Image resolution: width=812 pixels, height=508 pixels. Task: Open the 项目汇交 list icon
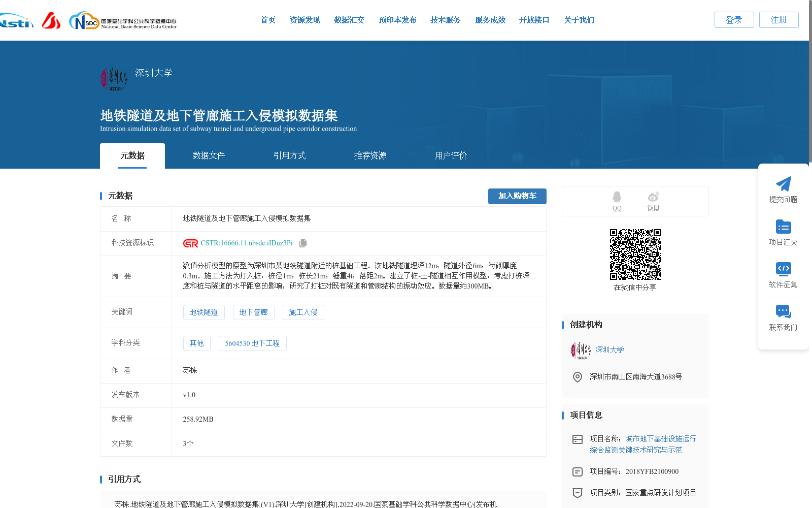[783, 227]
